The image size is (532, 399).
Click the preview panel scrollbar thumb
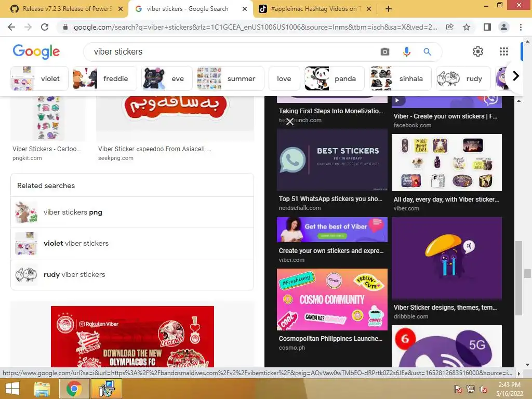click(518, 278)
